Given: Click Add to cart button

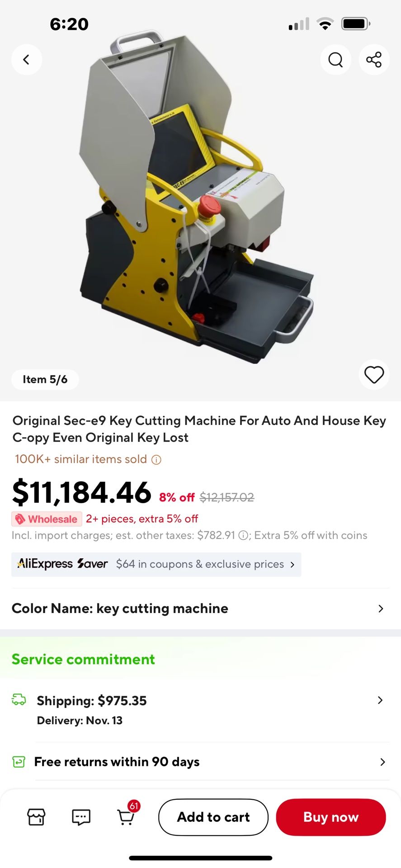Looking at the screenshot, I should click(x=213, y=817).
